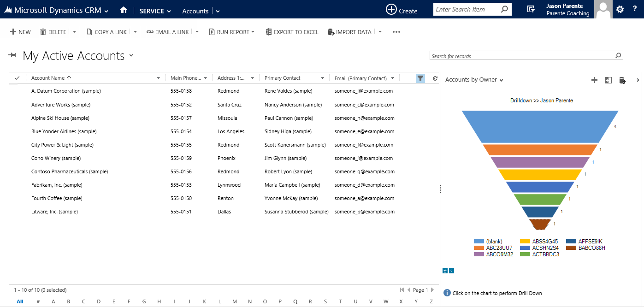Sort by Email (Primary Contact) column header

point(360,78)
